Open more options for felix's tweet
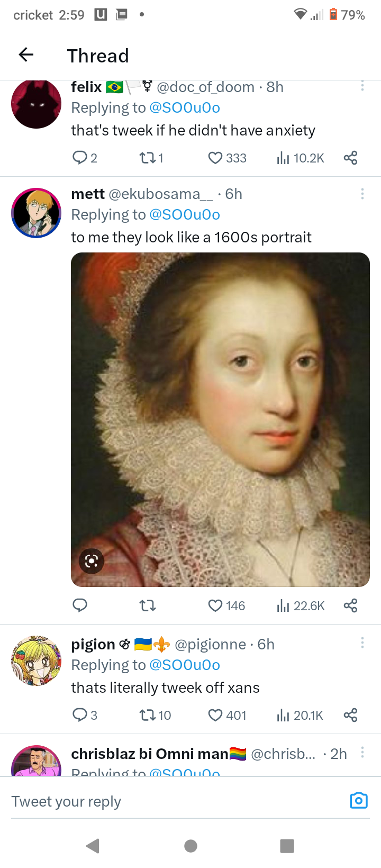 tap(362, 86)
